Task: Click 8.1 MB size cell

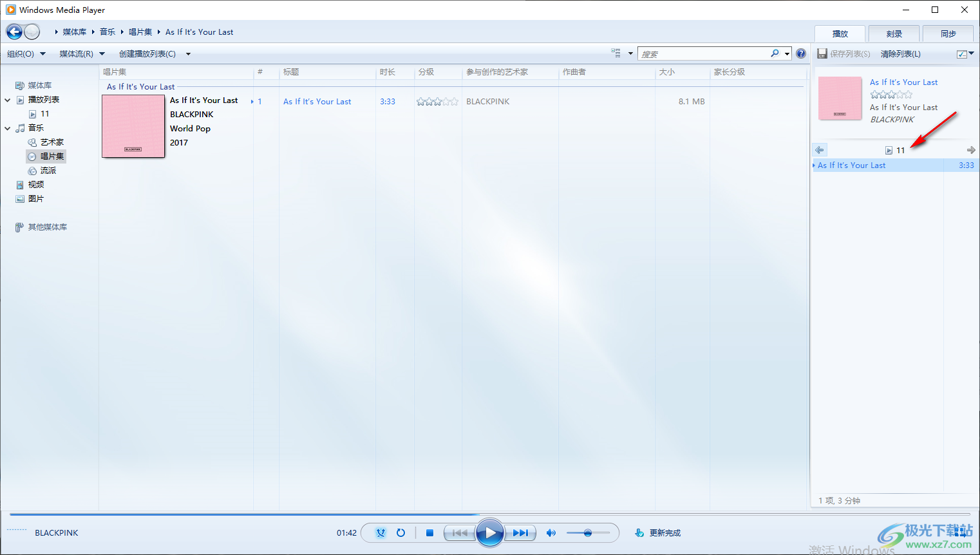Action: (x=692, y=102)
